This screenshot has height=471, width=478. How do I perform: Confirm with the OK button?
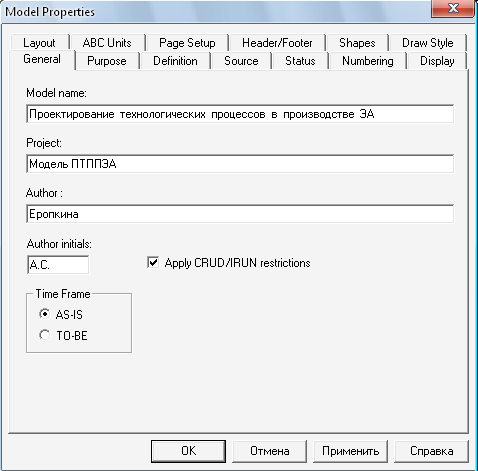click(188, 451)
